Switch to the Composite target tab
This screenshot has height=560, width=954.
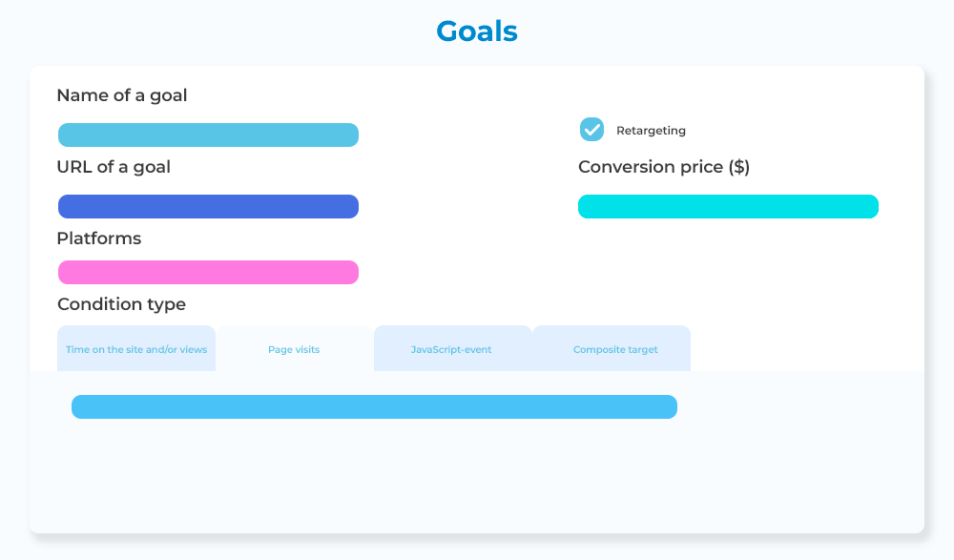click(x=615, y=349)
